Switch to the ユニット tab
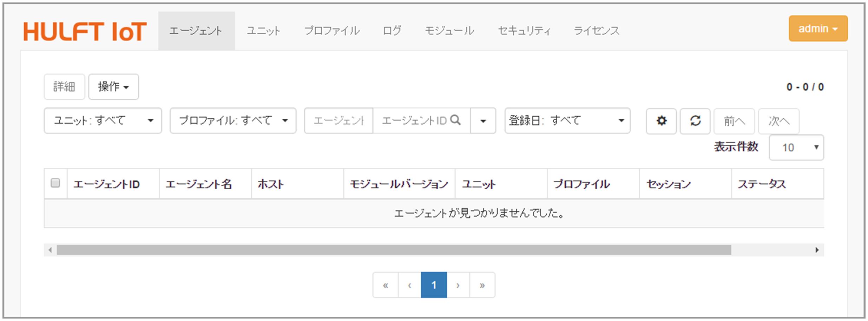 263,31
